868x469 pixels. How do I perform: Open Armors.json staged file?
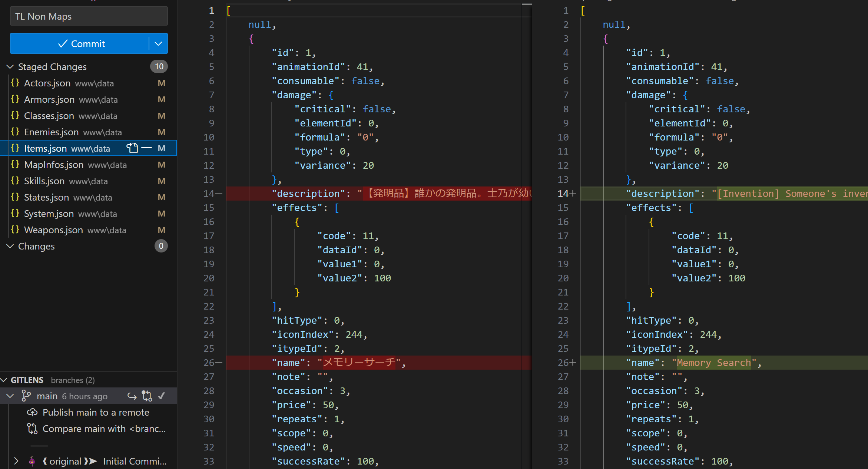tap(88, 99)
